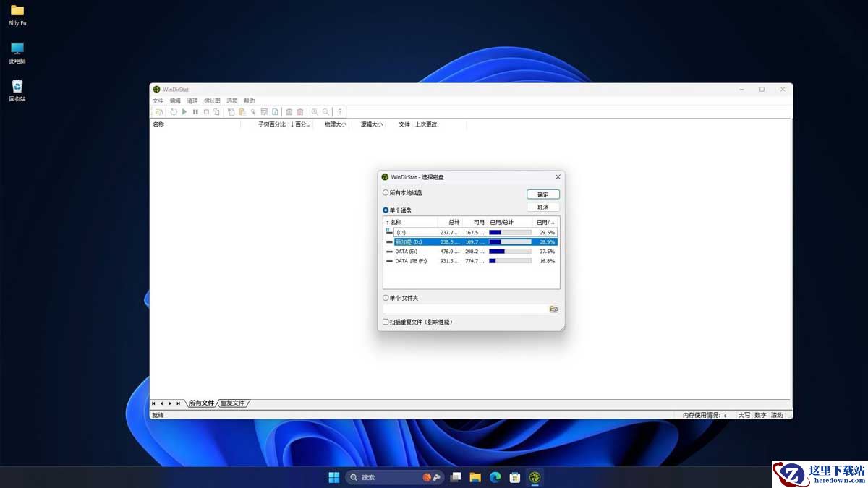Click the 取消 button
Viewport: 868px width, 488px height.
(543, 207)
